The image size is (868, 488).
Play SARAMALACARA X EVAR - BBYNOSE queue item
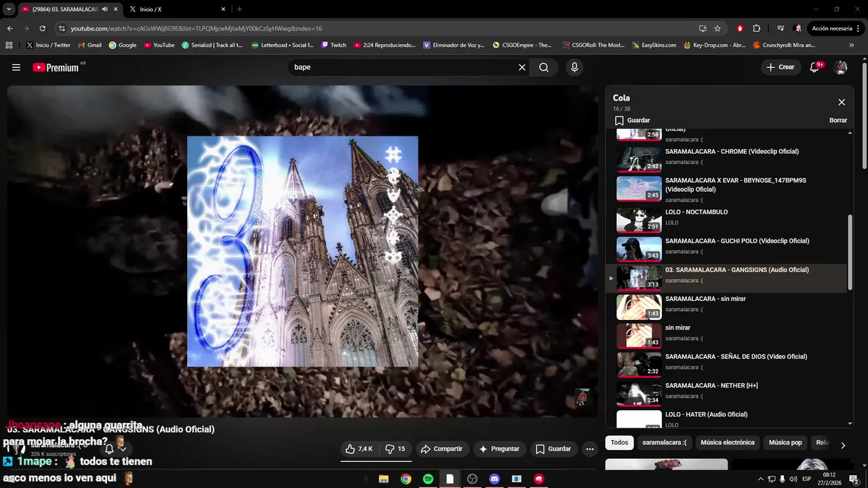726,188
